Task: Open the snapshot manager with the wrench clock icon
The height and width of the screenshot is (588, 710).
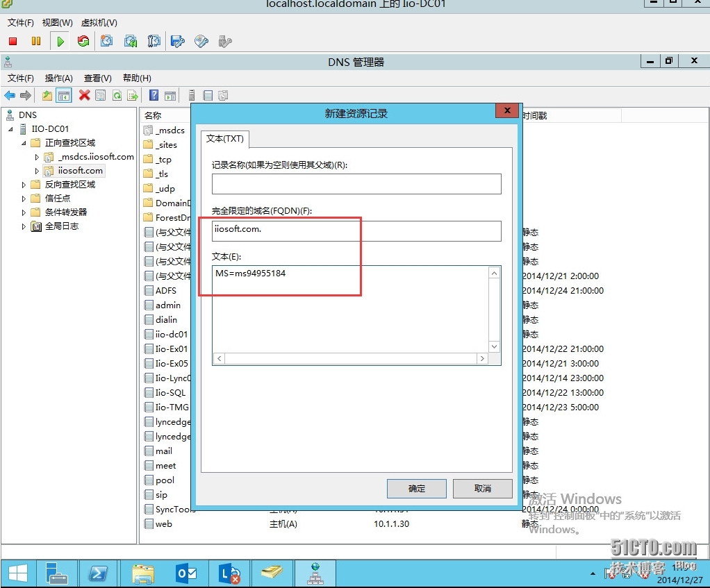Action: (154, 42)
